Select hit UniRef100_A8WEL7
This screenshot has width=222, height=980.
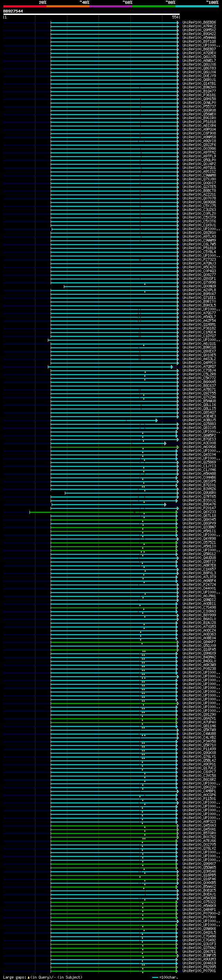coord(199,60)
